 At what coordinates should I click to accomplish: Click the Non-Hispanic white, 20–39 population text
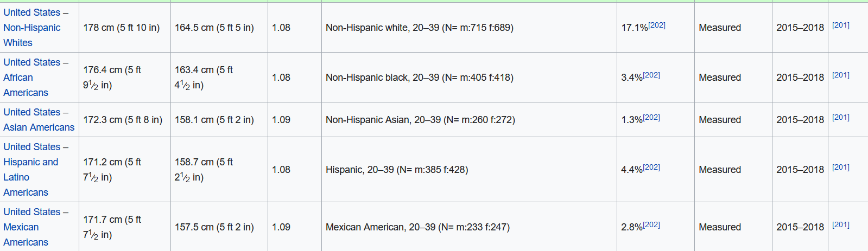420,28
